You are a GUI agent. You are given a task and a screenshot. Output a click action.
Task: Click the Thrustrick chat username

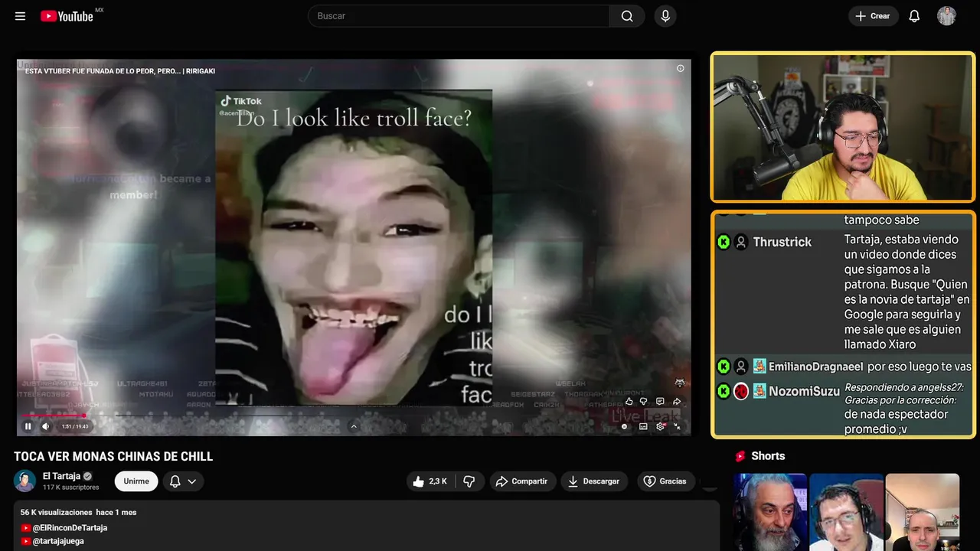782,242
